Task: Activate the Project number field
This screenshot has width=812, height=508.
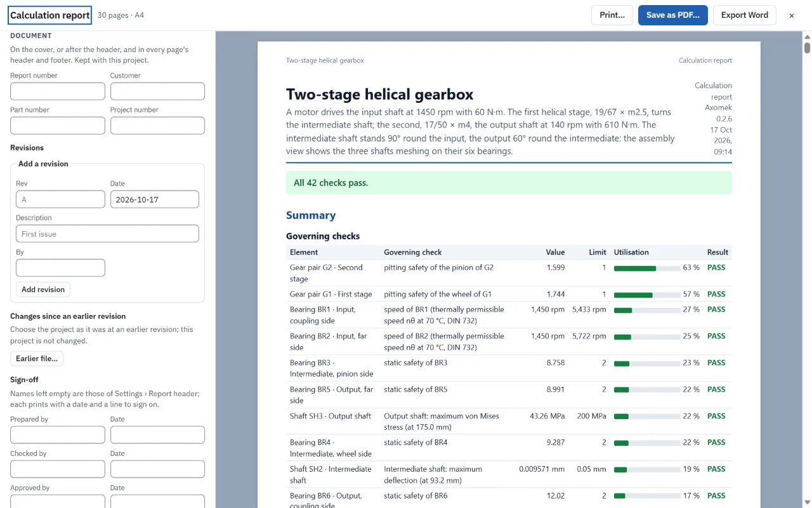Action: 157,126
